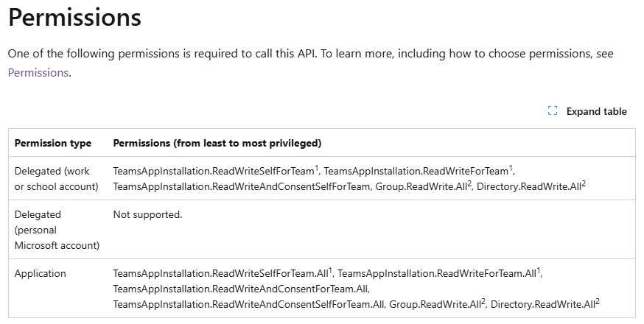This screenshot has width=644, height=324.
Task: Open the purple Permissions link
Action: tap(38, 73)
